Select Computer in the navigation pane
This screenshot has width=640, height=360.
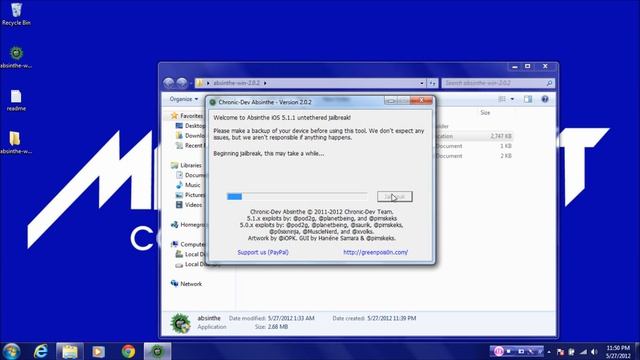click(188, 244)
